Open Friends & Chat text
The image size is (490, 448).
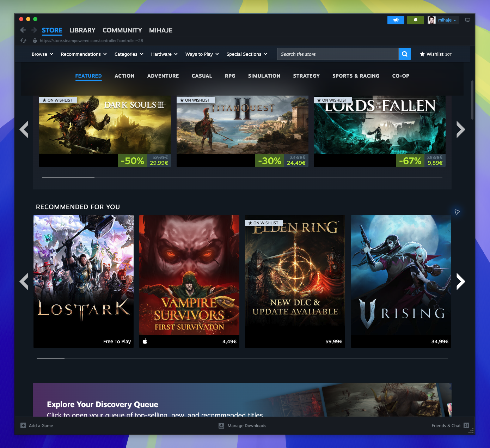446,426
